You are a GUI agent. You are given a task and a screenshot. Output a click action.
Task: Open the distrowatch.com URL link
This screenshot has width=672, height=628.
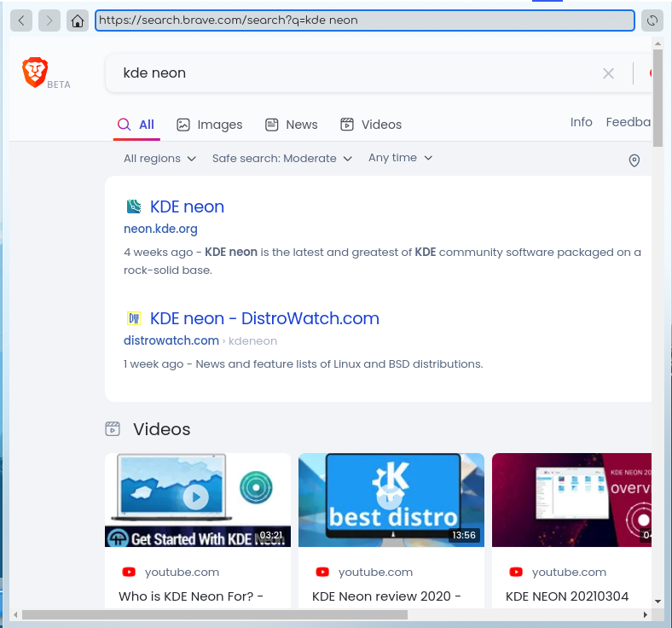pyautogui.click(x=171, y=340)
